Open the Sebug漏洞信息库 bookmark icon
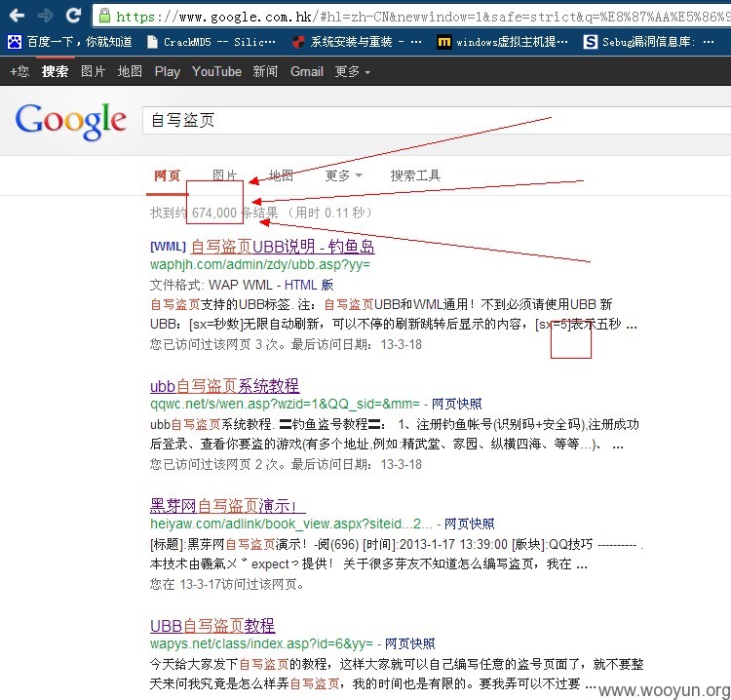The image size is (731, 700). (591, 42)
